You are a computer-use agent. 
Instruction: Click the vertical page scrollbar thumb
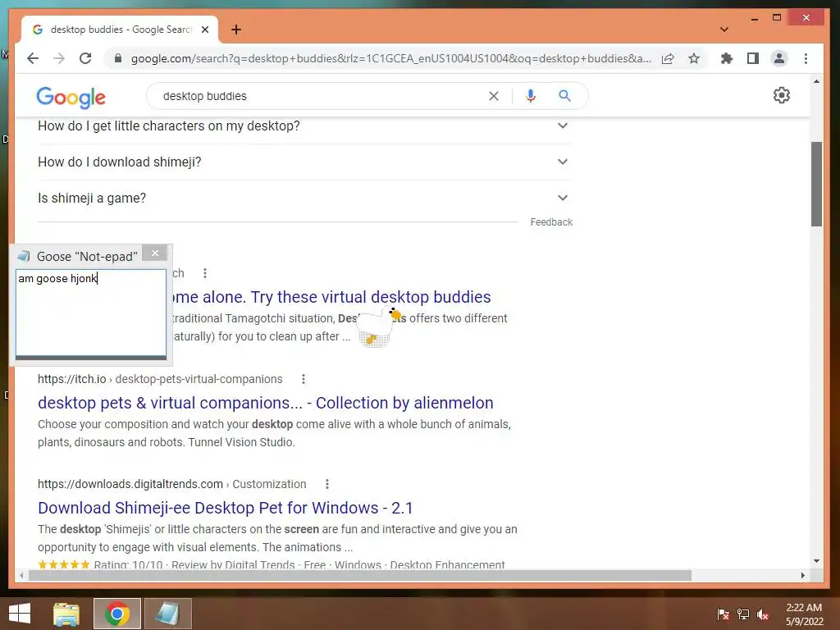tap(816, 184)
